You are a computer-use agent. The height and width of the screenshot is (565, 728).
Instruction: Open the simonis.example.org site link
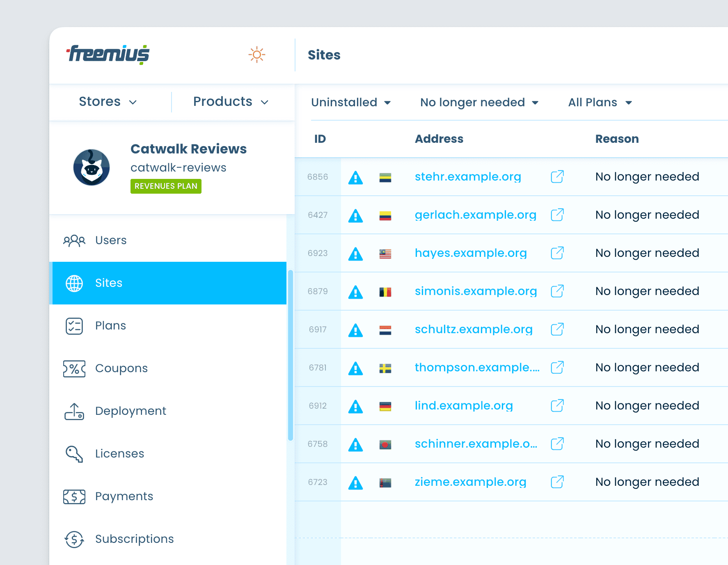[476, 291]
